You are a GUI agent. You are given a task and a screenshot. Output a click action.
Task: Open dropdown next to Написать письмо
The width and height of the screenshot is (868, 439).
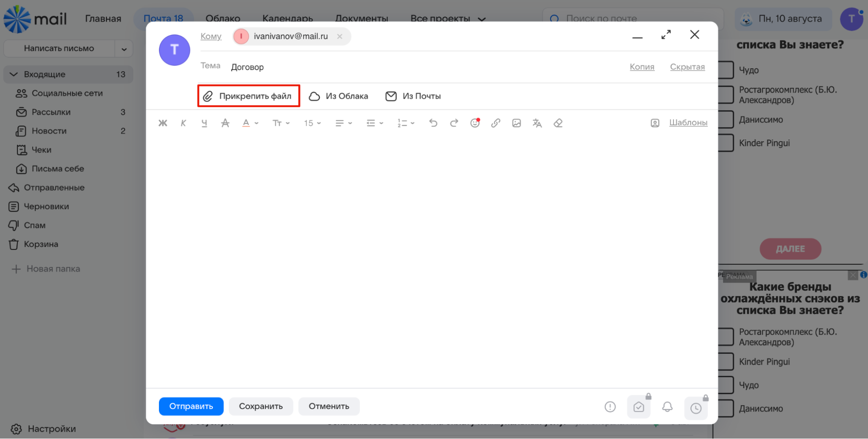pos(124,49)
